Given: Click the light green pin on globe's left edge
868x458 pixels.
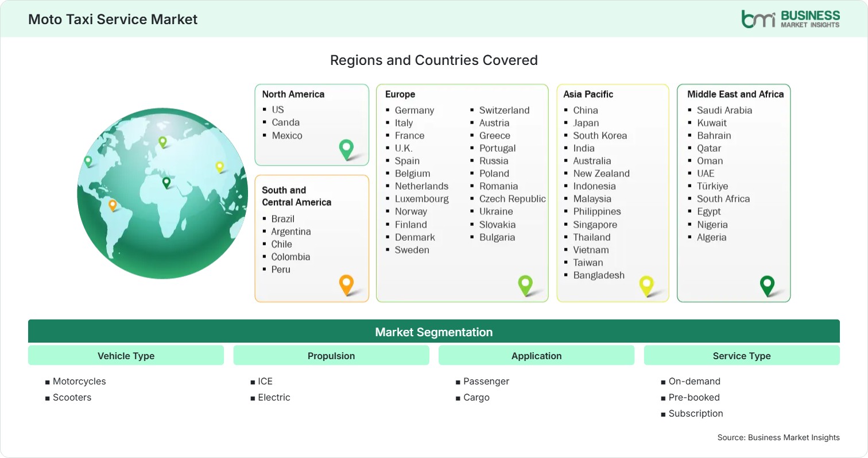Looking at the screenshot, I should tap(88, 161).
